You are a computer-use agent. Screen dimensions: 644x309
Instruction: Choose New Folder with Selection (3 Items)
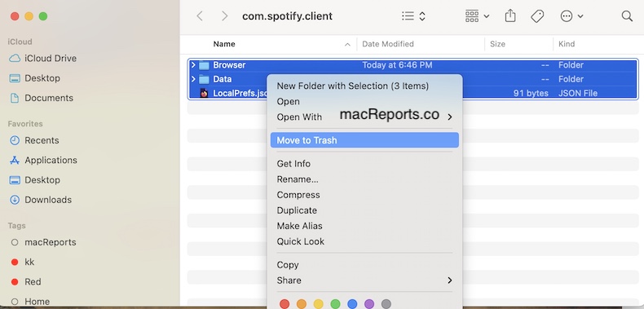pos(352,86)
